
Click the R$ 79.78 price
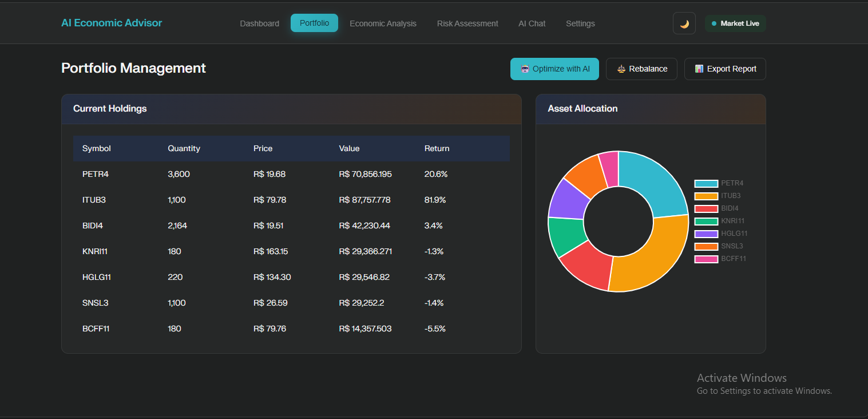coord(269,200)
